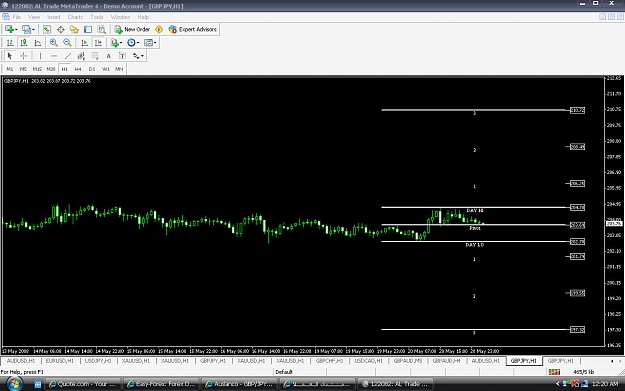Click the connection status bars icon
The height and width of the screenshot is (391, 625).
tap(554, 372)
